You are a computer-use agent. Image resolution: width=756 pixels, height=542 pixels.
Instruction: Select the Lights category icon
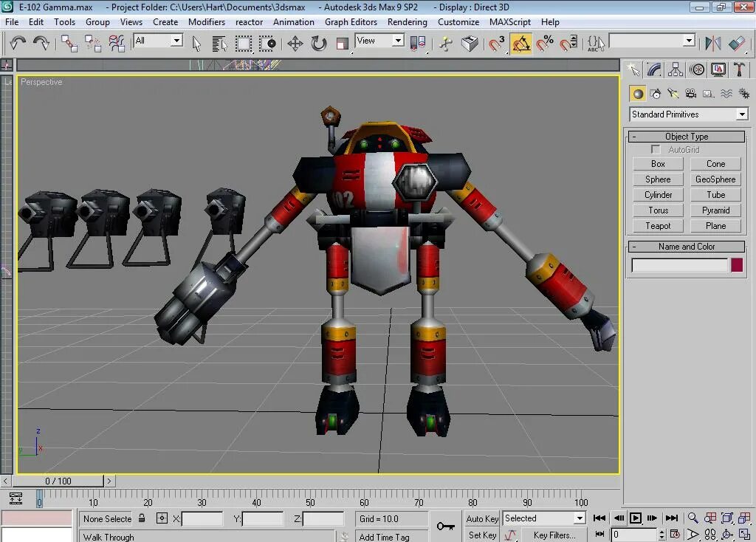(x=673, y=94)
